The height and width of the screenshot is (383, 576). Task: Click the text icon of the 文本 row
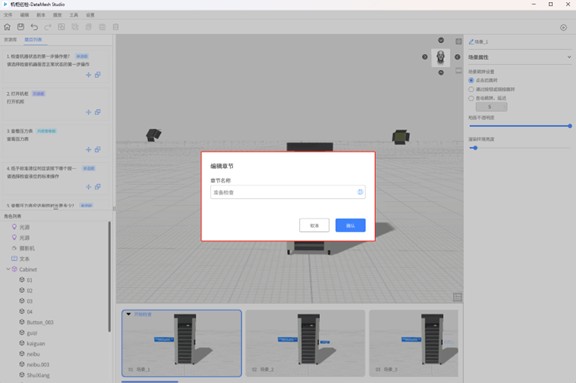14,259
